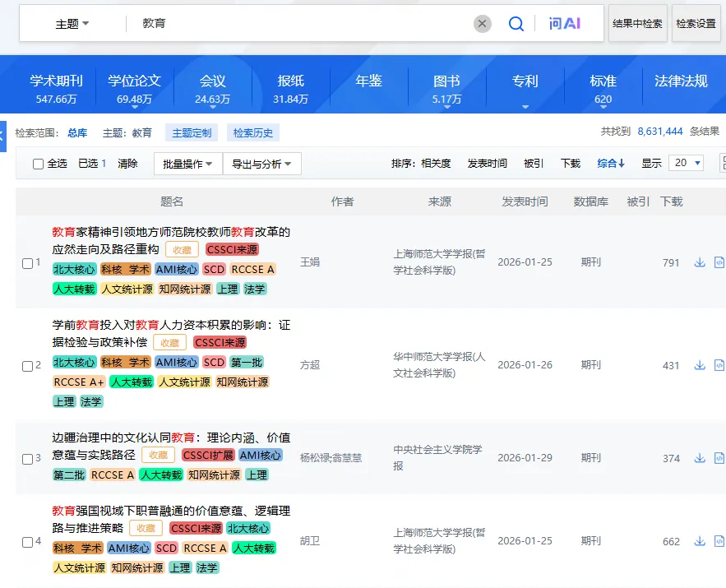Open article 教育强国视域下职普融通
This screenshot has height=588, width=726.
pos(171,519)
